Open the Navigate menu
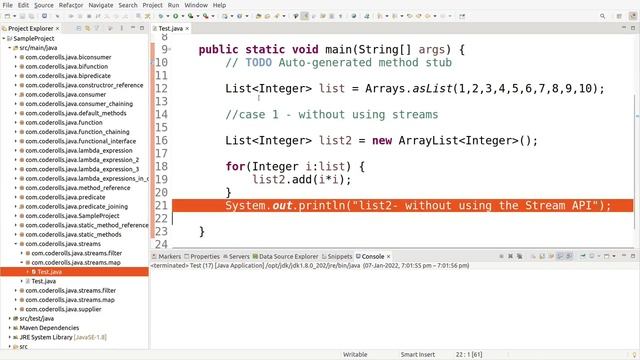The width and height of the screenshot is (640, 360). pos(101,5)
